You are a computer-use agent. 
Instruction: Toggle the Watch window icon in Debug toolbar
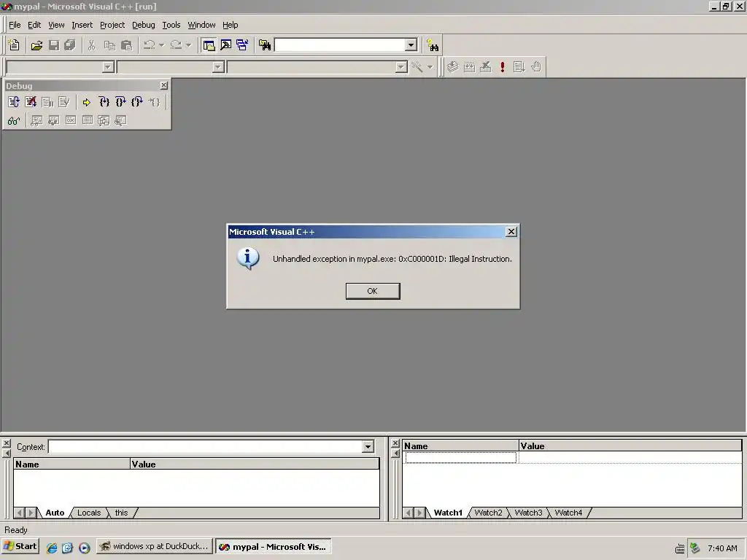click(36, 120)
